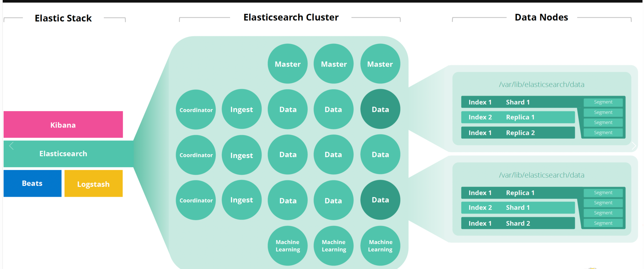Click the middle Machine Learning circle
Screen dimensions: 644x269
334,246
